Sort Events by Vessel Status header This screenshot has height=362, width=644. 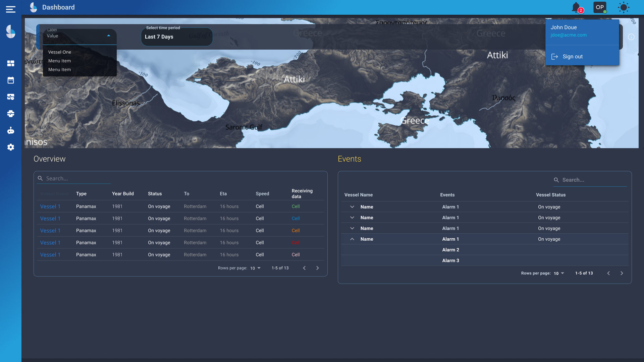(551, 195)
